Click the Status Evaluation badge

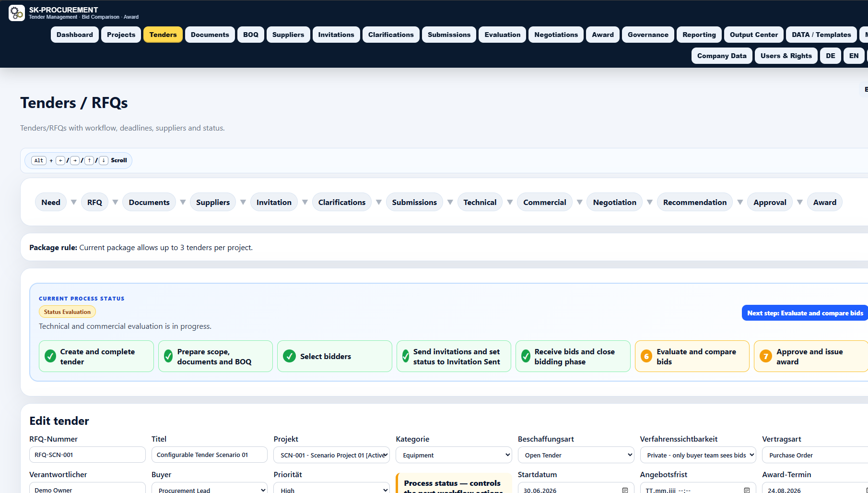[67, 312]
